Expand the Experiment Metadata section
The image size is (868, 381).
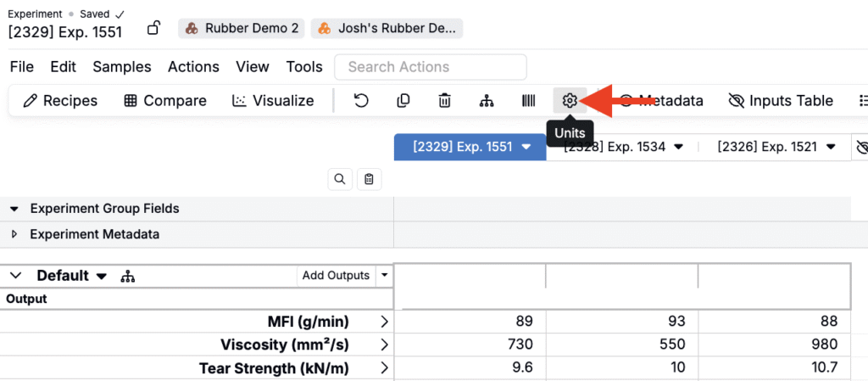coord(14,234)
